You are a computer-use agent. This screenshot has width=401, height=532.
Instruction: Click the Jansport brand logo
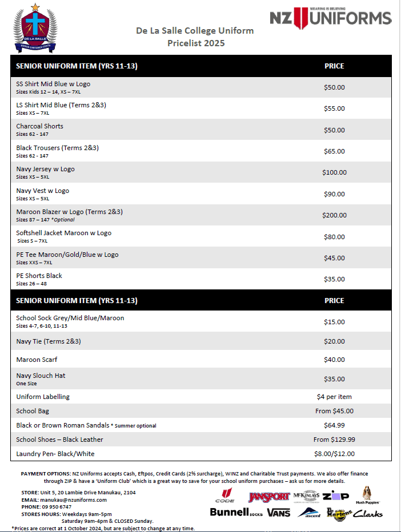coord(268,497)
